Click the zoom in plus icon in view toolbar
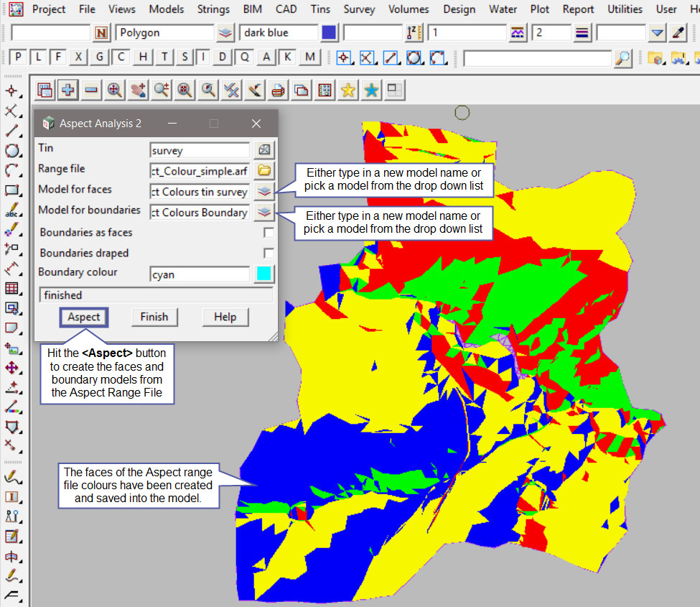The image size is (700, 607). pos(68,90)
